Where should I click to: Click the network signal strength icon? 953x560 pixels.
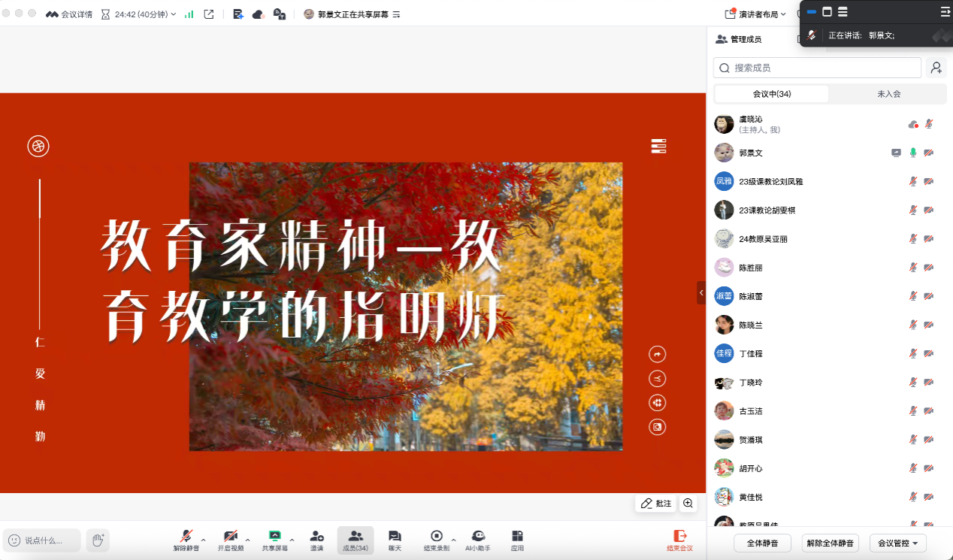189,14
